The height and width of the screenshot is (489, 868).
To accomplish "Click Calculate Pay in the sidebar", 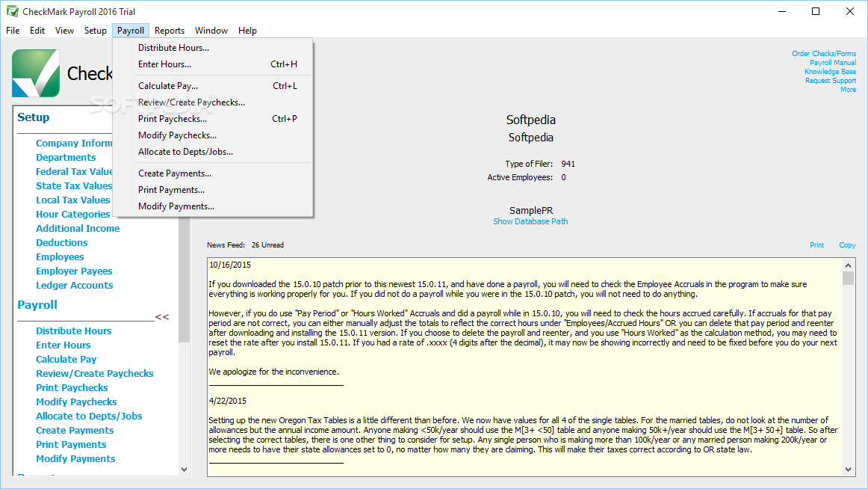I will click(x=66, y=360).
